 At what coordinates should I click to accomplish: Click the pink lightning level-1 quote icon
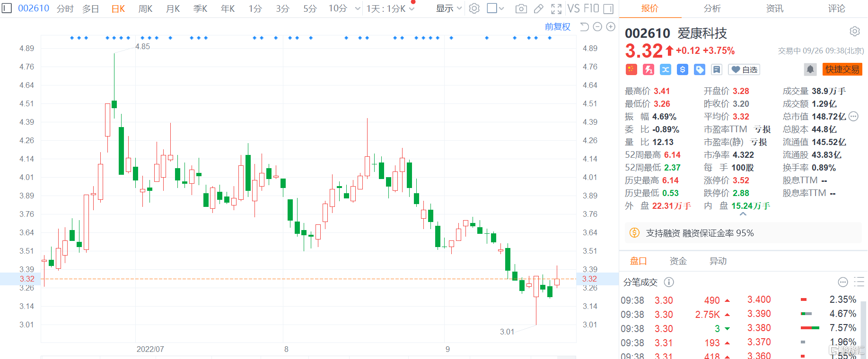tap(648, 69)
